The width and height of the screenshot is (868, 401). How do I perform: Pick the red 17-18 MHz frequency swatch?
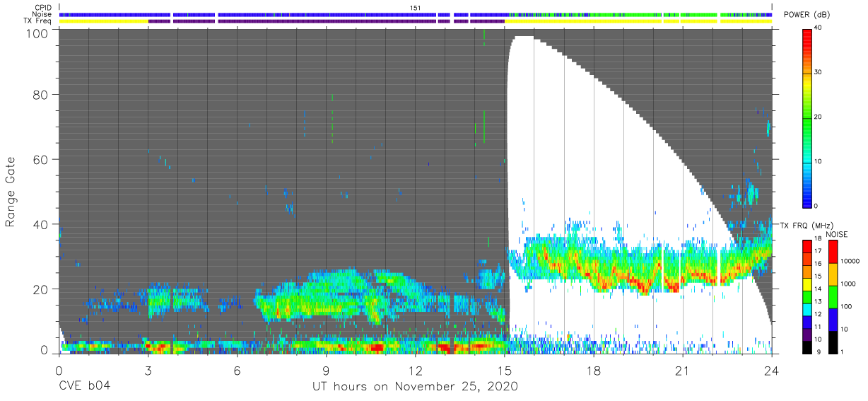tap(808, 246)
